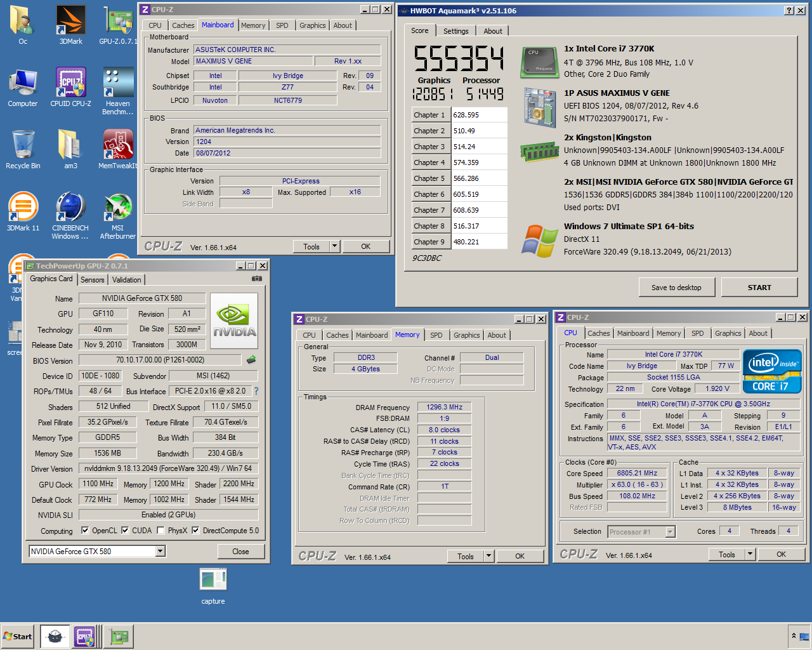Click the MAXIMUS V GENE model field
The height and width of the screenshot is (650, 812).
(252, 61)
